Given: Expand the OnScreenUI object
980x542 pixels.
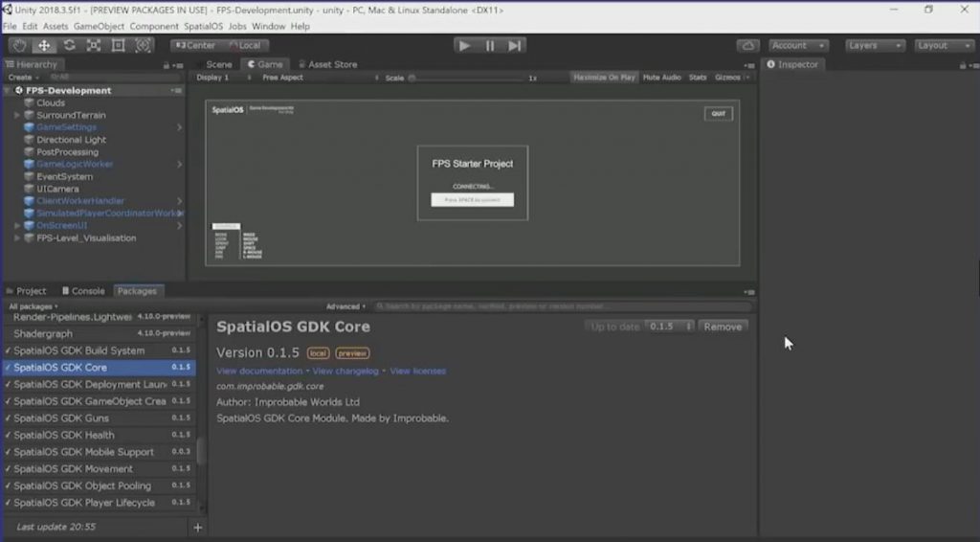Looking at the screenshot, I should [x=17, y=226].
